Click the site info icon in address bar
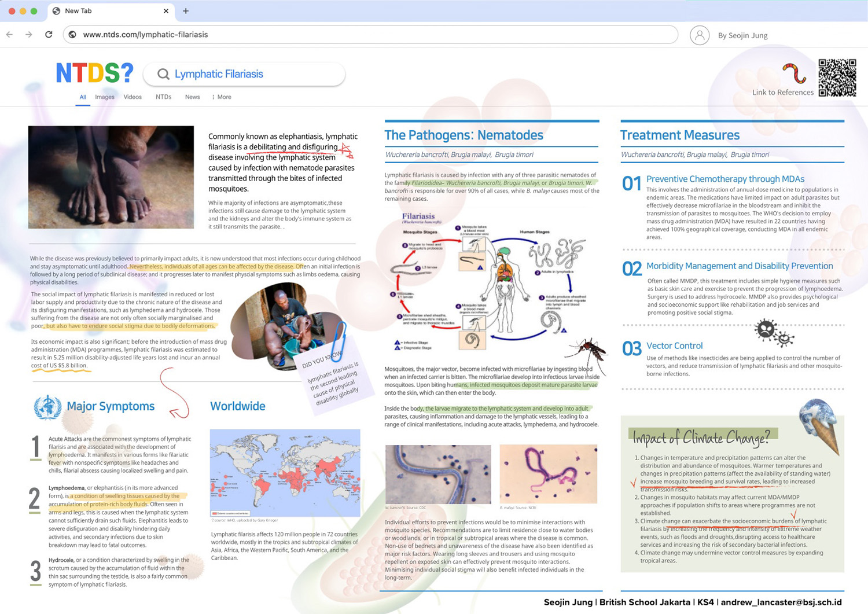Viewport: 868px width, 614px height. 72,35
